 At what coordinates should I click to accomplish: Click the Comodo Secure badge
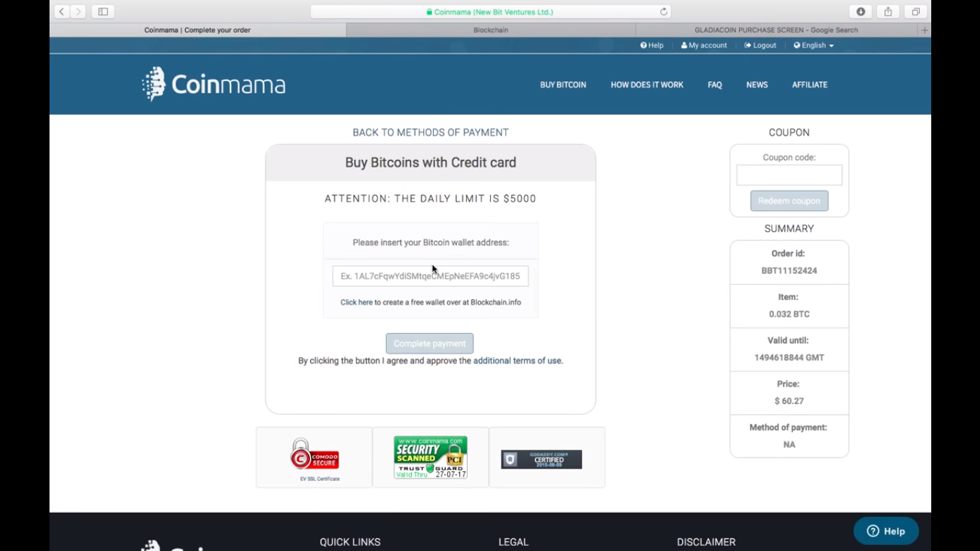point(314,457)
